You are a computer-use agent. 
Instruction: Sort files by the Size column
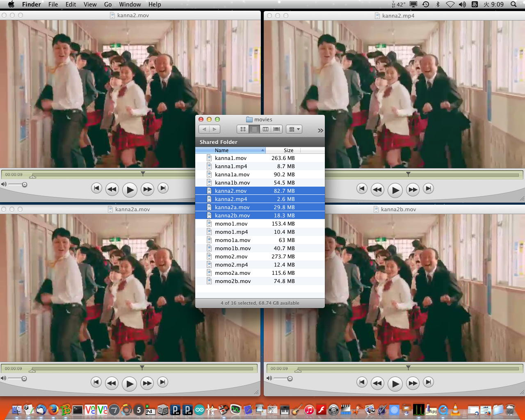[x=283, y=150]
